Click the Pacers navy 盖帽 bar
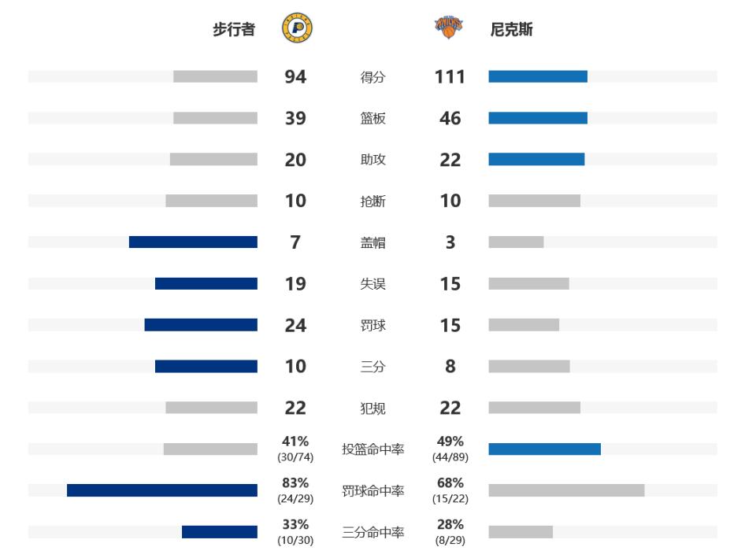This screenshot has width=756, height=558. (x=193, y=242)
